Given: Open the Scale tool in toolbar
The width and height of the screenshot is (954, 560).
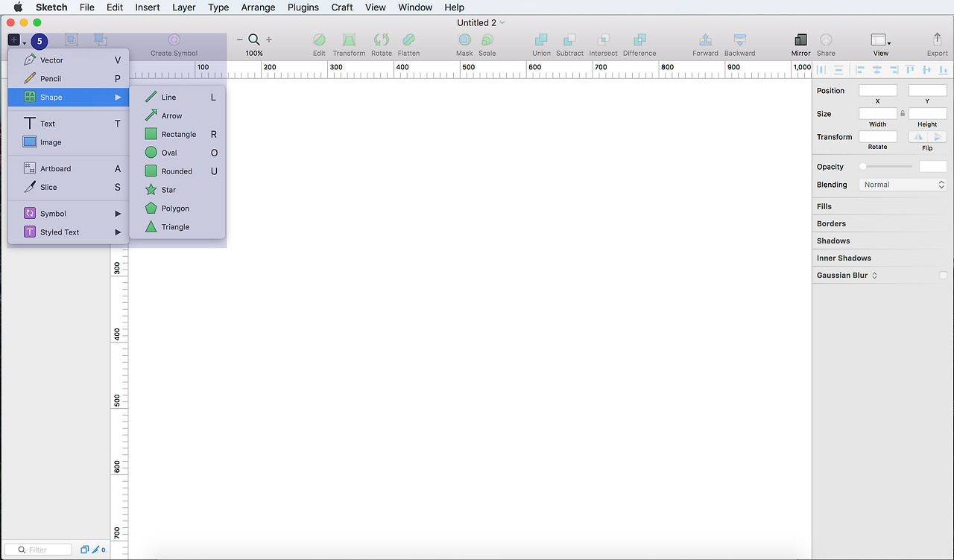Looking at the screenshot, I should tap(487, 40).
